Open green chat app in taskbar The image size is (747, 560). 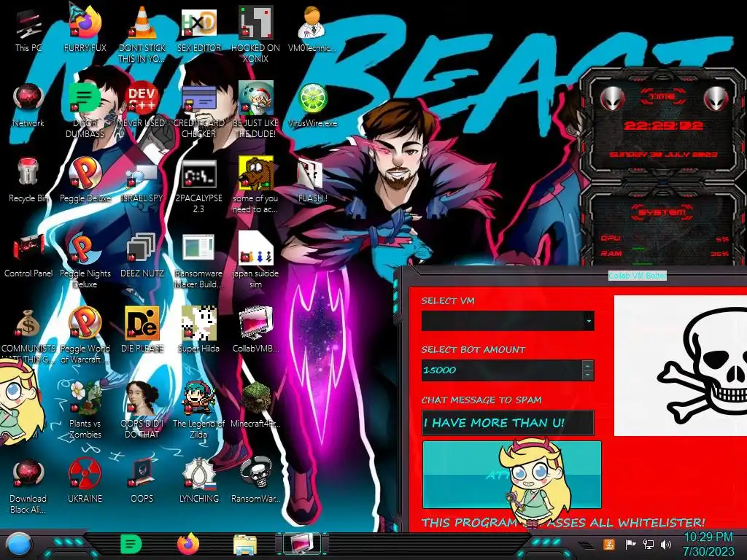coord(131,544)
